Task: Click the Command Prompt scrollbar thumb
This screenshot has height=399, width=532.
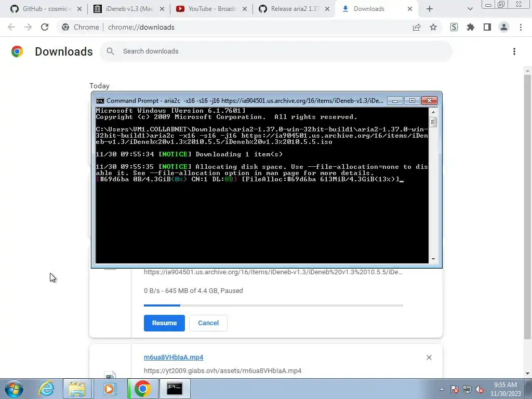Action: click(x=433, y=122)
